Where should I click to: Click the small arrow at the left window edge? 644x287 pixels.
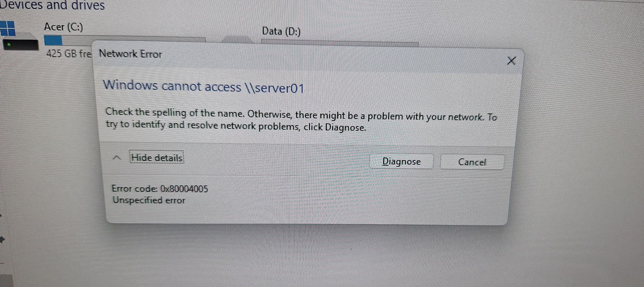[2, 239]
